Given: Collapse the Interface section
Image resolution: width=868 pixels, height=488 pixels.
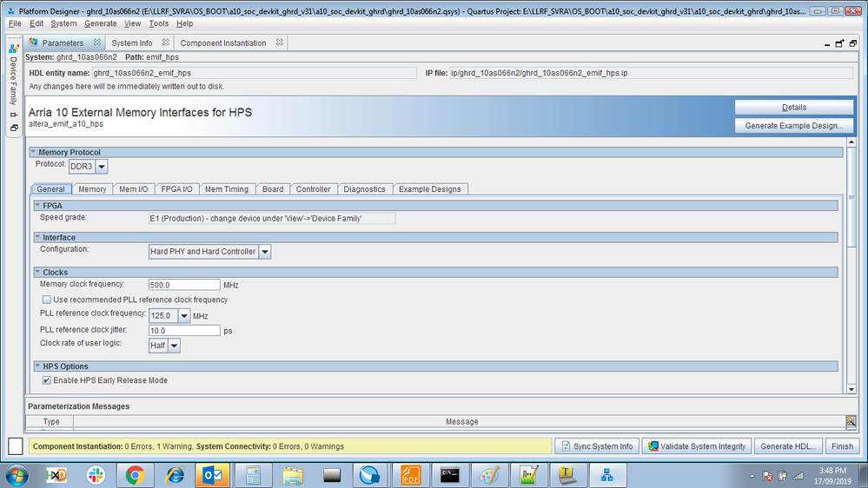Looking at the screenshot, I should pos(37,237).
